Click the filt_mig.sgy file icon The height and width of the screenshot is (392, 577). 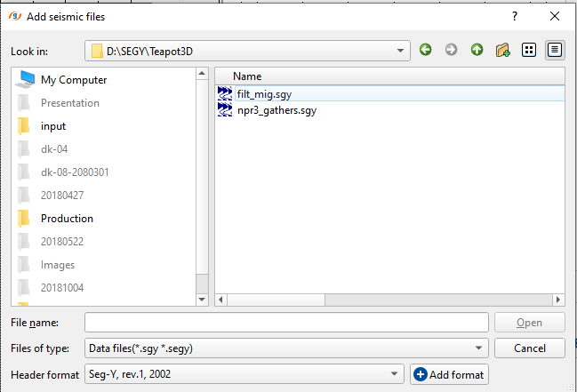pos(225,93)
